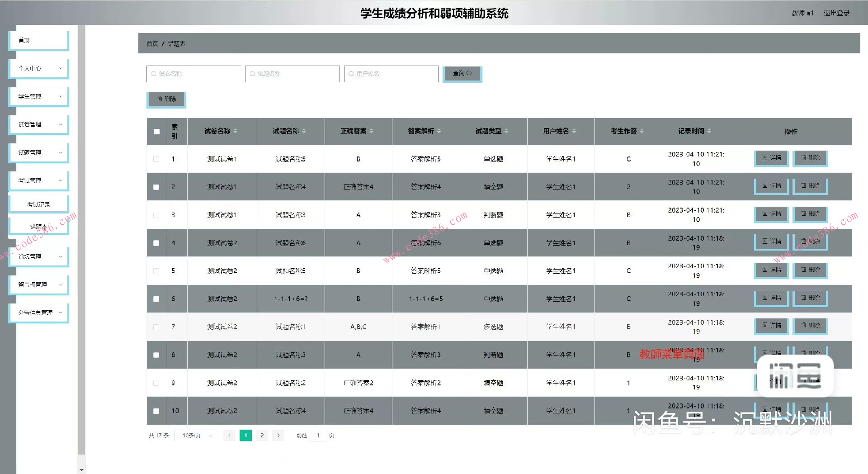Viewport: 868px width, 474px height.
Task: Expand the 公告信息管理 sidebar menu
Action: point(39,313)
